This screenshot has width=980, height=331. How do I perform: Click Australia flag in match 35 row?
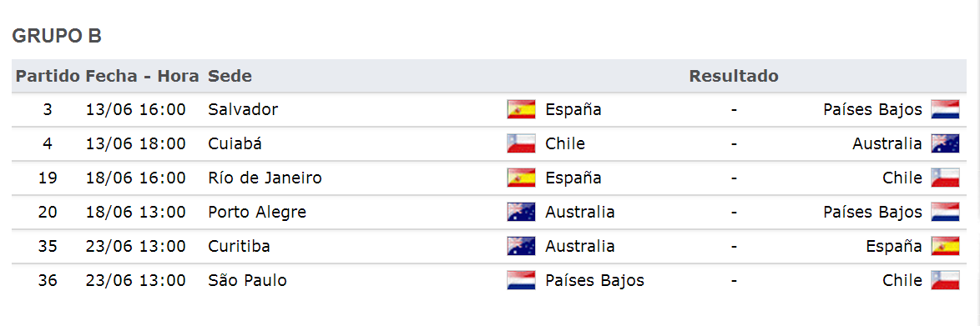pos(521,246)
